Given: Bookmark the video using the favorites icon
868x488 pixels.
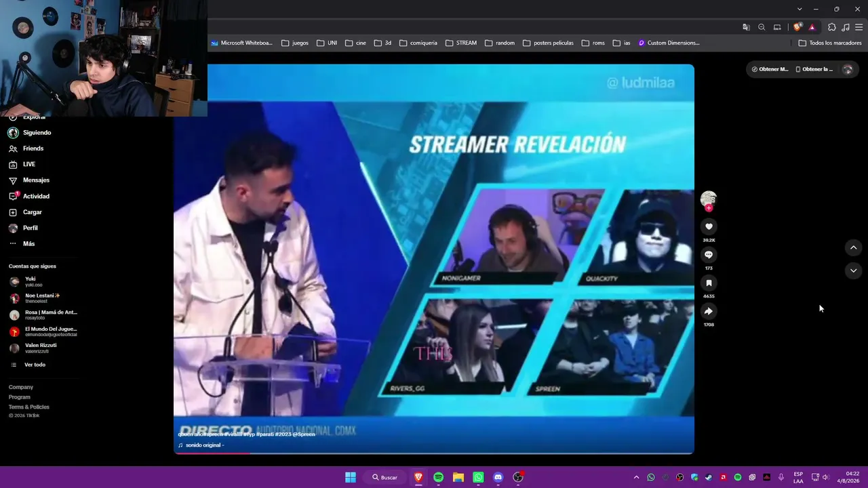Looking at the screenshot, I should (709, 283).
